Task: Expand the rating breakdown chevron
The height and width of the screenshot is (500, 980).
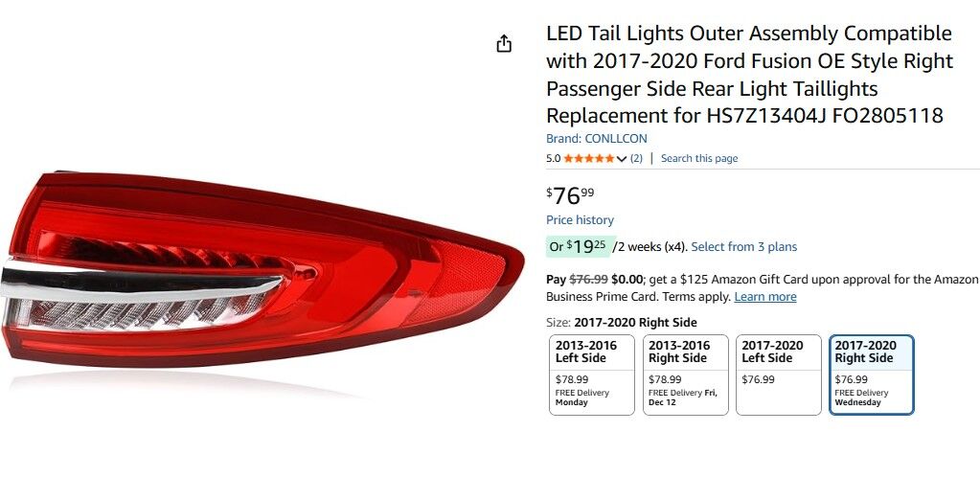Action: coord(621,159)
